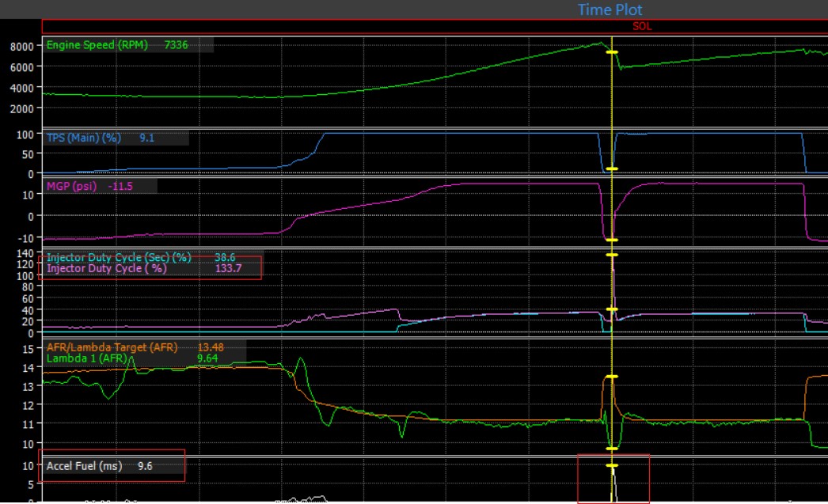Click the Engine Speed value 7336

176,45
